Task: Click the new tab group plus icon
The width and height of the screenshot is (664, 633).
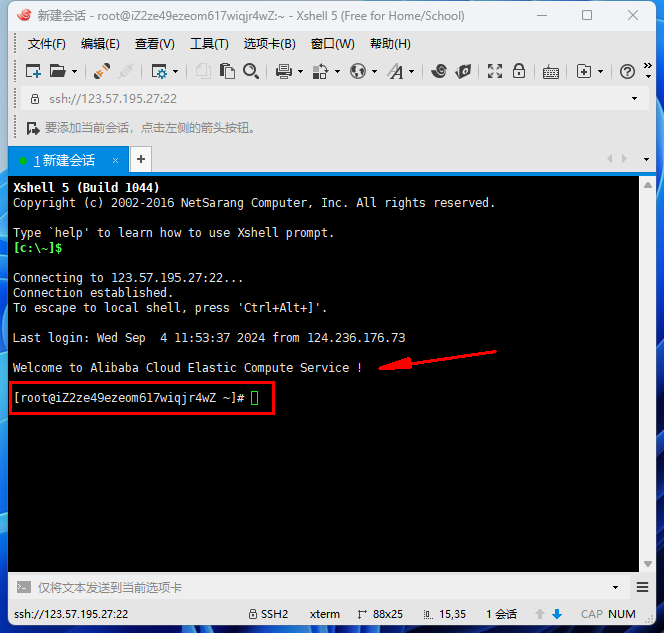Action: point(584,71)
